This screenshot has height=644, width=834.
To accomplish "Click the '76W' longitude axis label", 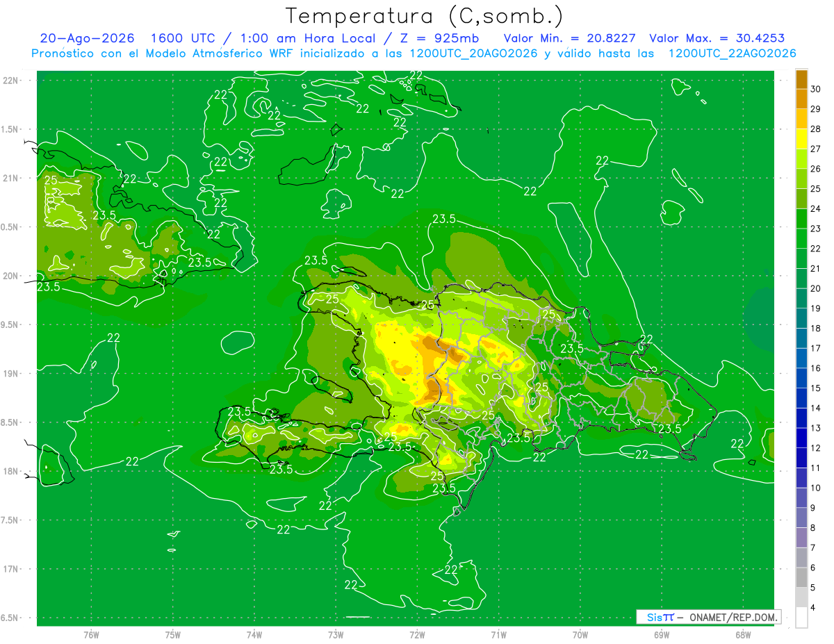I will coord(91,634).
